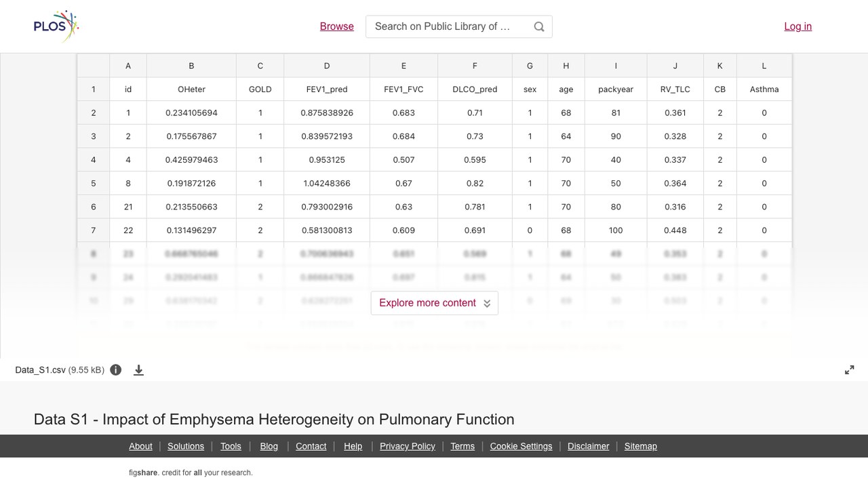Open file info for Data_S1.csv
Image resolution: width=868 pixels, height=488 pixels.
click(x=116, y=370)
